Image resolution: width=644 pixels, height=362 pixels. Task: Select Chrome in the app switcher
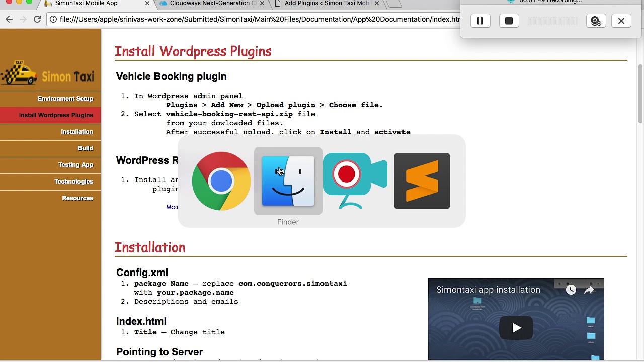[221, 181]
